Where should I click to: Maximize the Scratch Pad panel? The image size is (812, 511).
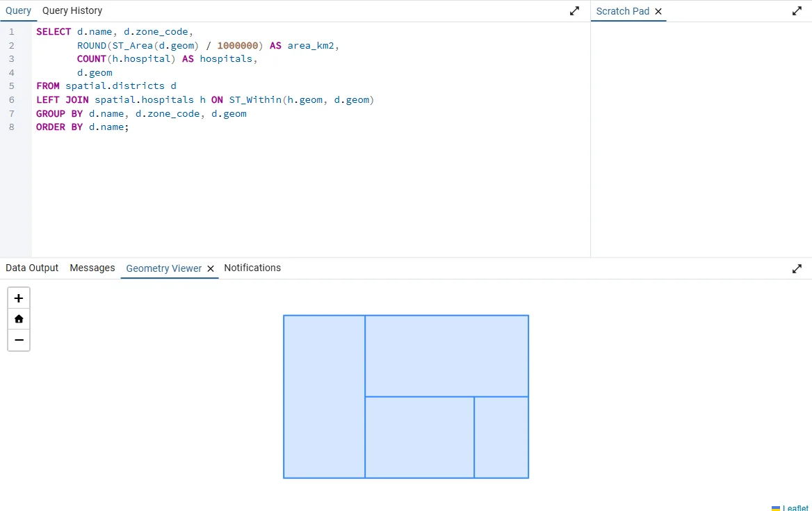[797, 11]
